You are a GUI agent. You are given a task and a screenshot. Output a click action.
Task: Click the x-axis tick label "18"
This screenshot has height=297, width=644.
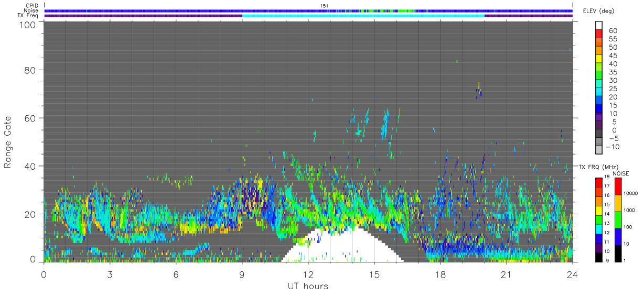coord(441,274)
